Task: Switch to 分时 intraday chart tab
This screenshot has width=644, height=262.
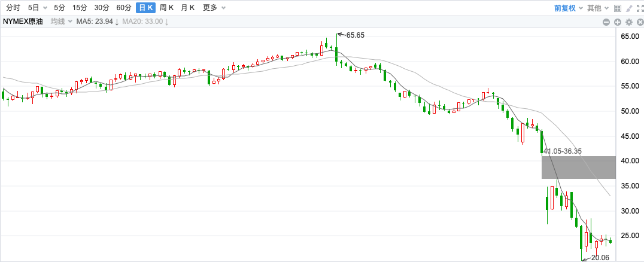Action: click(x=13, y=8)
